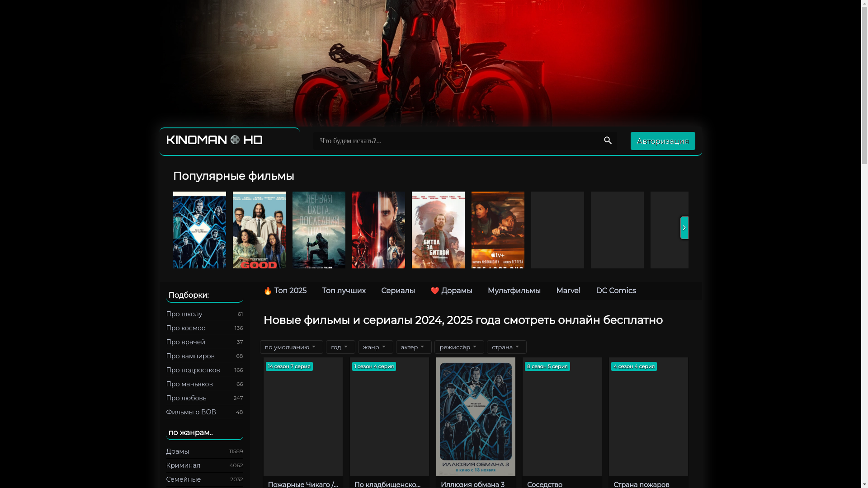Viewport: 868px width, 488px height.
Task: Open the 'Про школу' collection
Action: 204,314
